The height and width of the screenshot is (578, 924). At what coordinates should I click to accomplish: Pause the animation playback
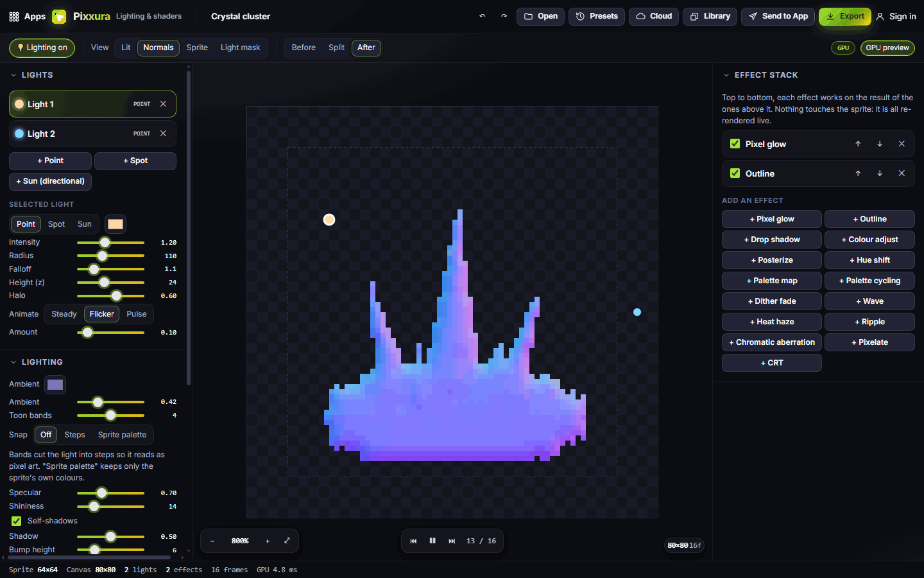432,541
